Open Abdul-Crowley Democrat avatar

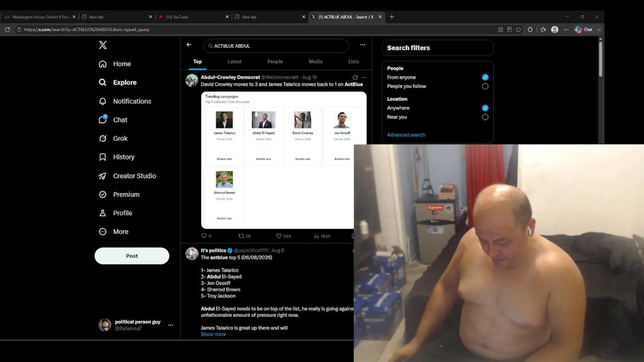[x=192, y=80]
